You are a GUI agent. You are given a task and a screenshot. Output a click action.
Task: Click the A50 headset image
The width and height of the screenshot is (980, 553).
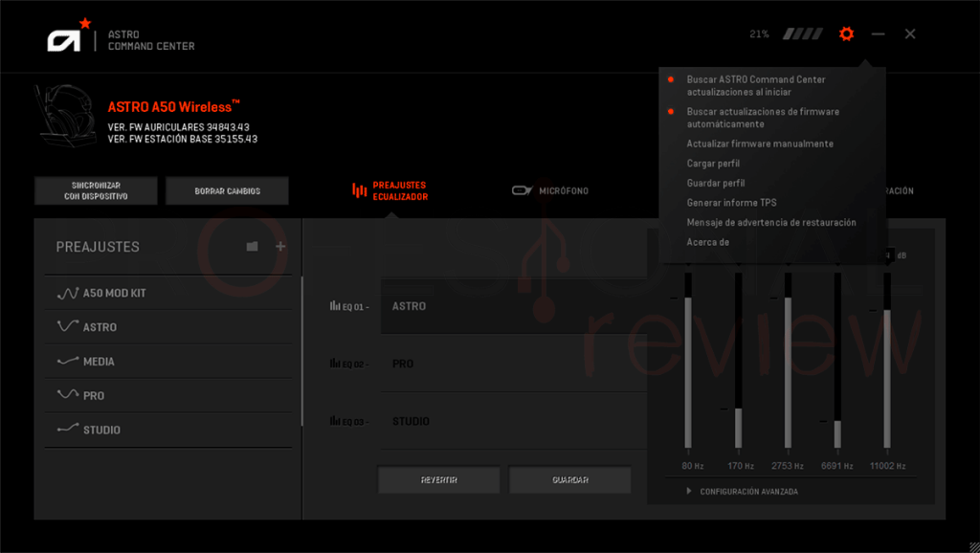click(67, 116)
